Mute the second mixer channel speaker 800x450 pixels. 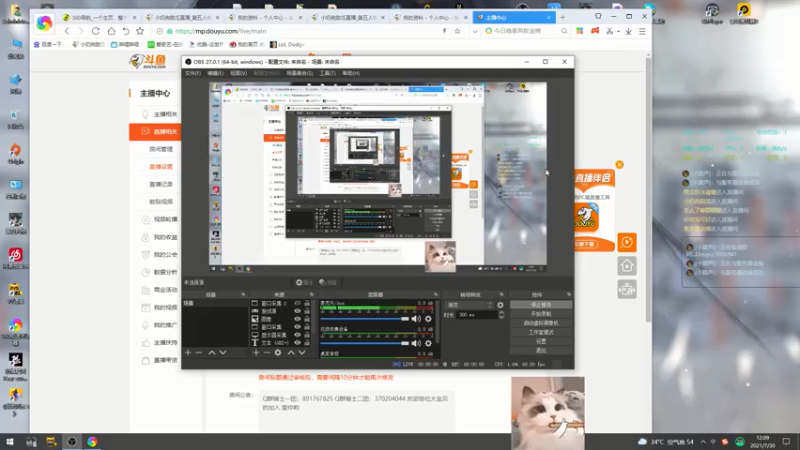pos(416,343)
